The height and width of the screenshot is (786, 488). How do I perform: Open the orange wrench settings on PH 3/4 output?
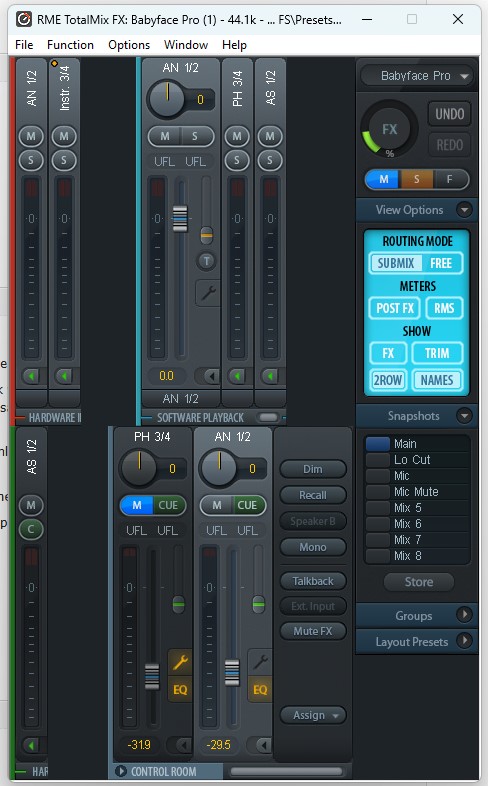pyautogui.click(x=180, y=663)
